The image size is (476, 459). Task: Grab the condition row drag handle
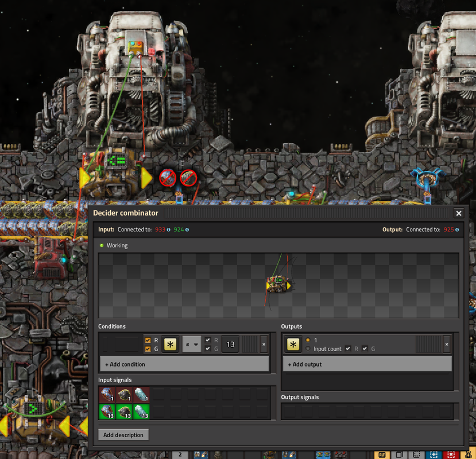(250, 344)
